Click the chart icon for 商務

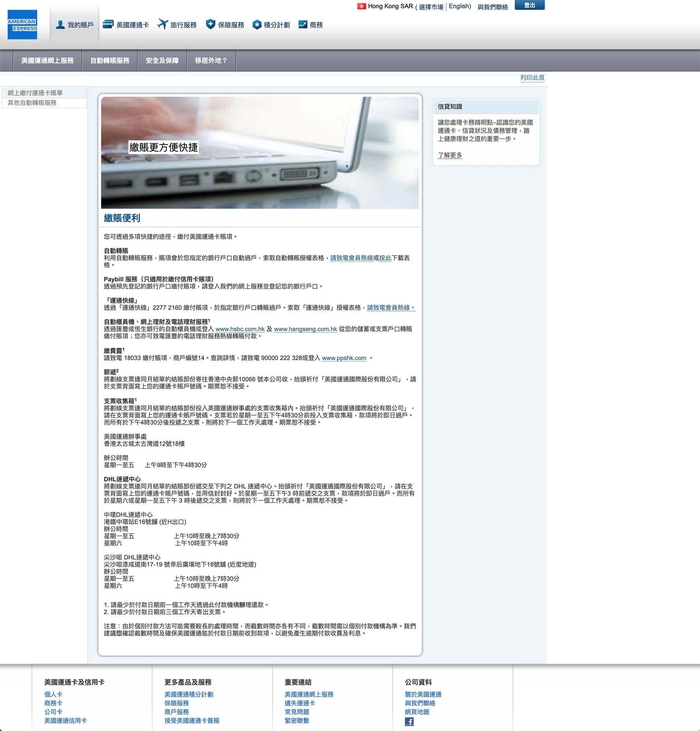coord(302,24)
